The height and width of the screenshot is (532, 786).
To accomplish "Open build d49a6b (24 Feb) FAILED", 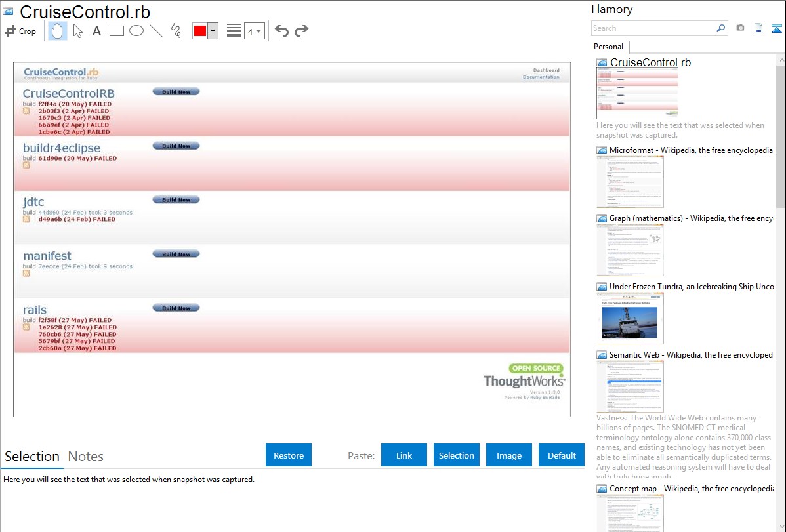I will (77, 219).
